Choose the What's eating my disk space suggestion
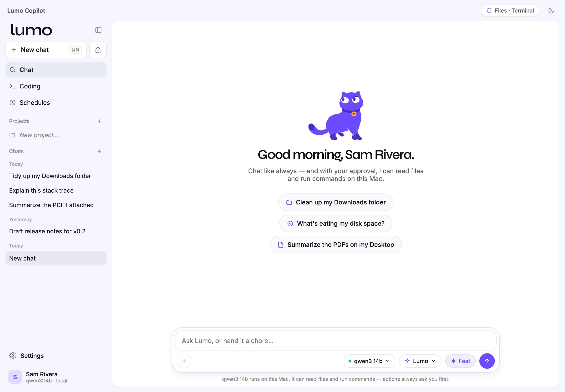The image size is (565, 392). (336, 224)
